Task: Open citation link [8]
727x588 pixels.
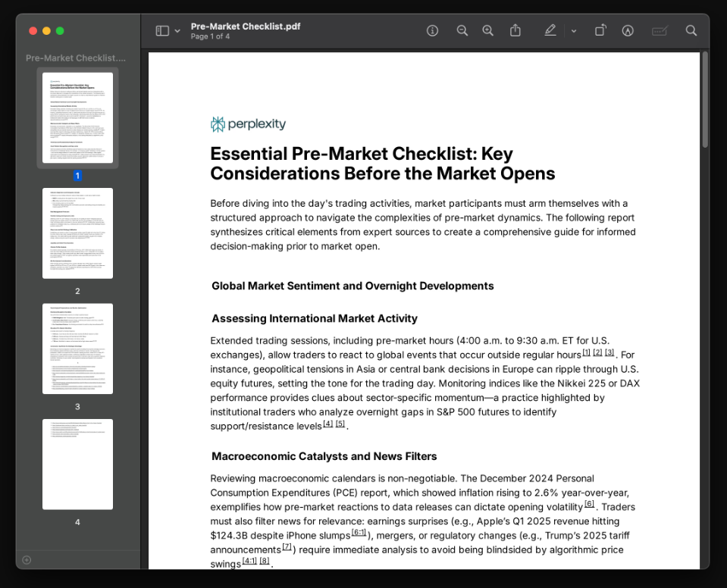Action: tap(265, 561)
